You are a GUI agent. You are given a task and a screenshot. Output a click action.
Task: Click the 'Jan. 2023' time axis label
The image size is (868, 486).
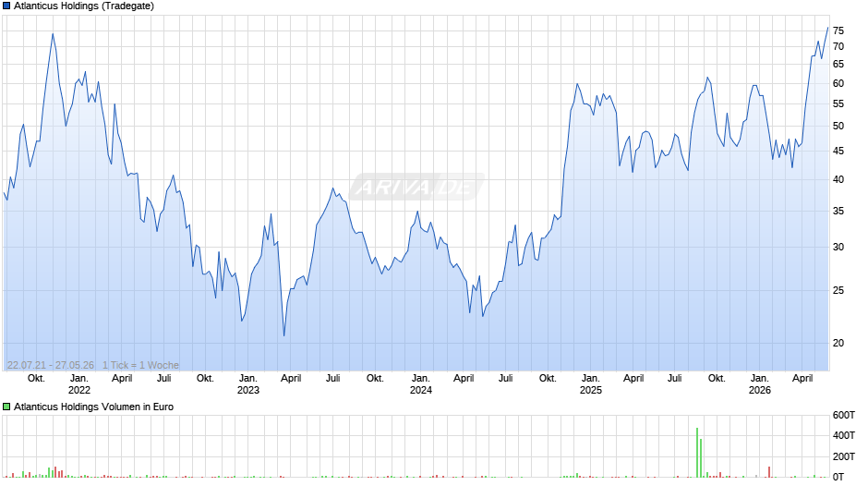pyautogui.click(x=248, y=384)
